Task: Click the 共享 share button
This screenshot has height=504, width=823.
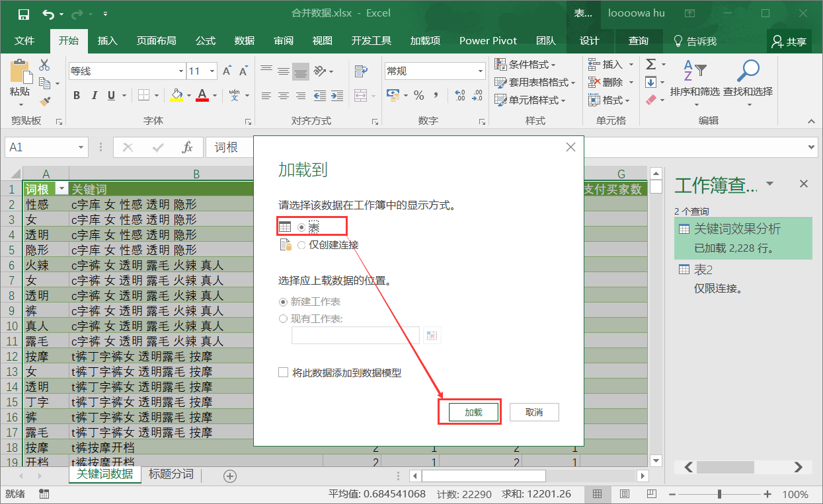Action: point(789,42)
